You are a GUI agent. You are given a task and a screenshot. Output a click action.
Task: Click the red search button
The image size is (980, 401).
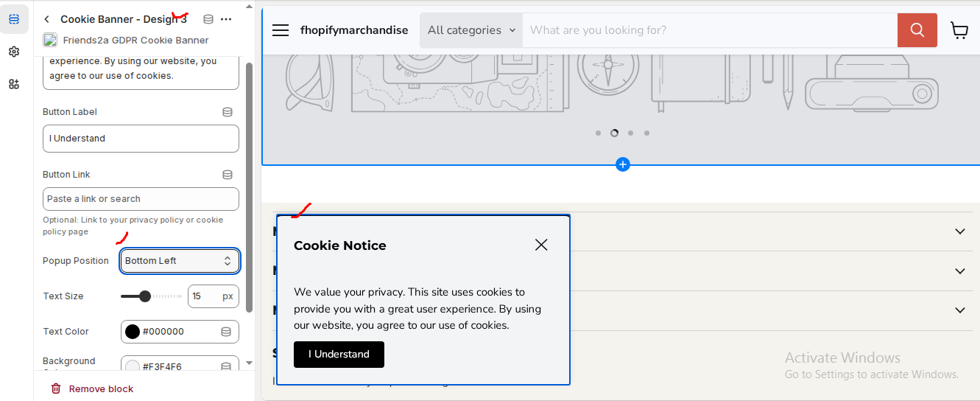pyautogui.click(x=917, y=30)
